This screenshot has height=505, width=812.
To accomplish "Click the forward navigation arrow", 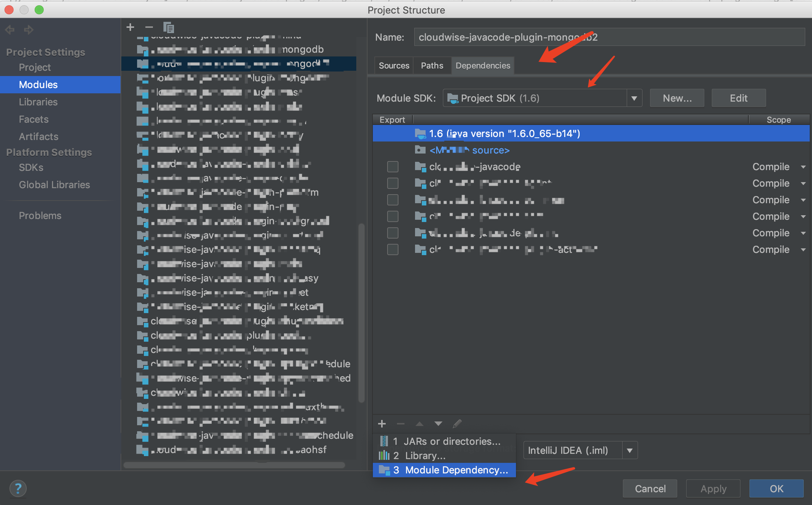I will pyautogui.click(x=29, y=29).
